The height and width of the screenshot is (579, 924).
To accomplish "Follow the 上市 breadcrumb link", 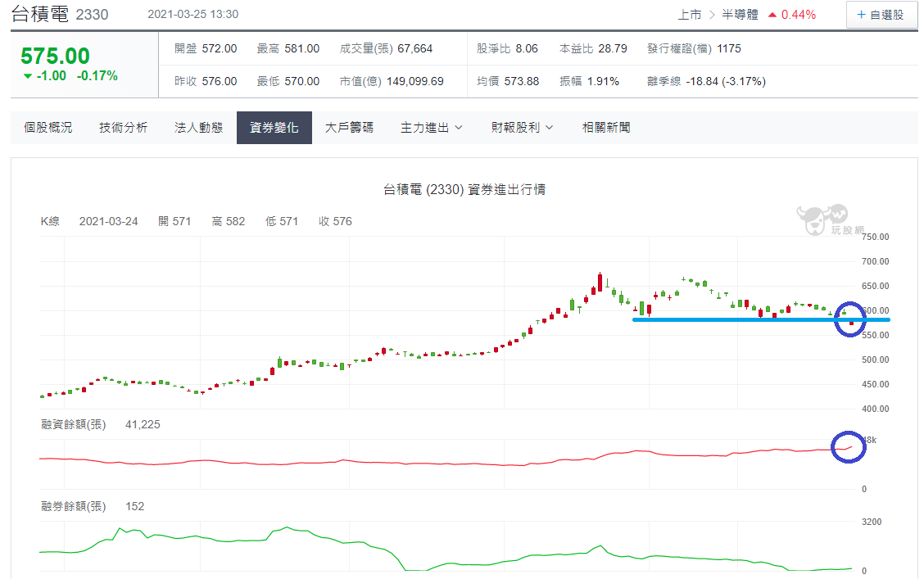I will tap(690, 15).
